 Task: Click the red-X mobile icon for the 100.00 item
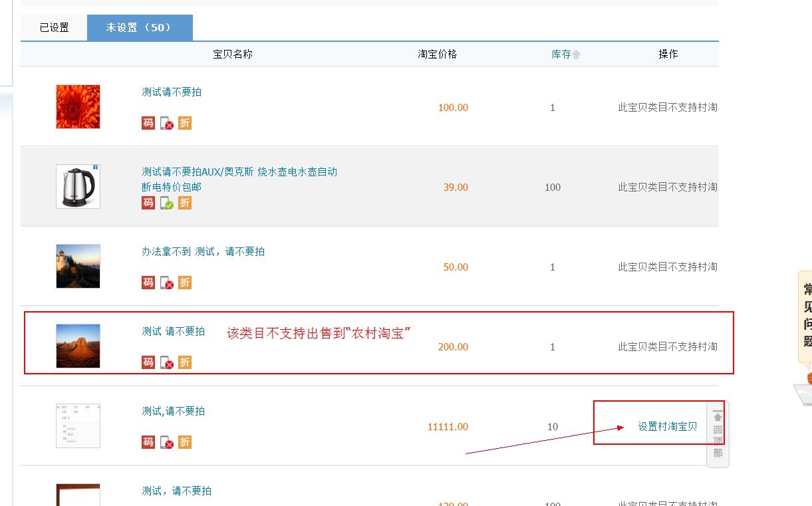tap(167, 123)
